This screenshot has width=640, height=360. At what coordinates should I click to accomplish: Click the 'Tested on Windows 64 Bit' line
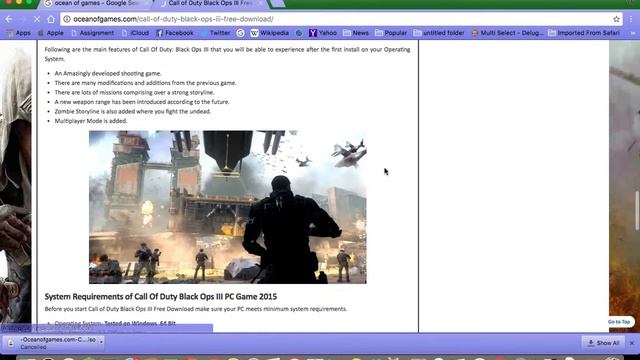click(x=140, y=323)
